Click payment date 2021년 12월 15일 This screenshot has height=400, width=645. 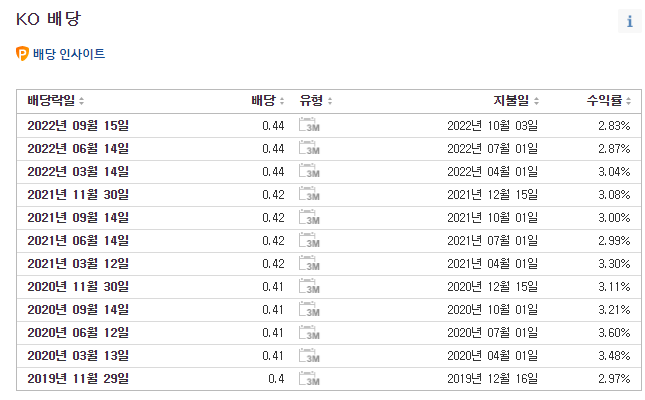tap(492, 195)
